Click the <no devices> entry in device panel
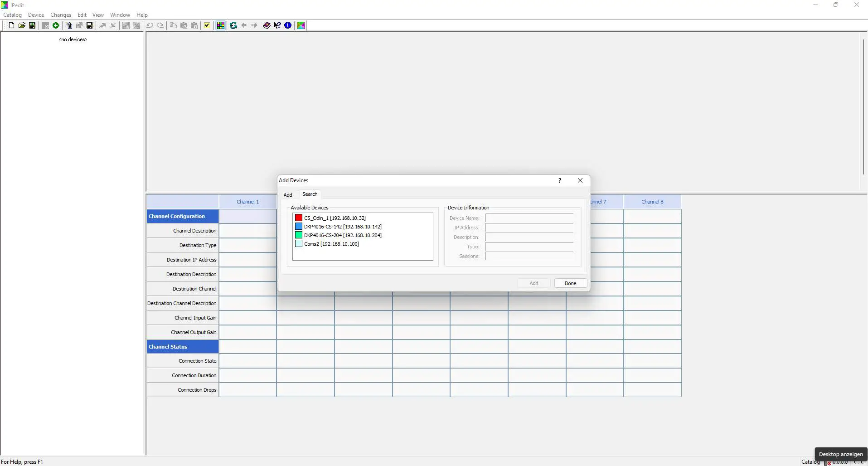This screenshot has width=868, height=466. (x=73, y=39)
